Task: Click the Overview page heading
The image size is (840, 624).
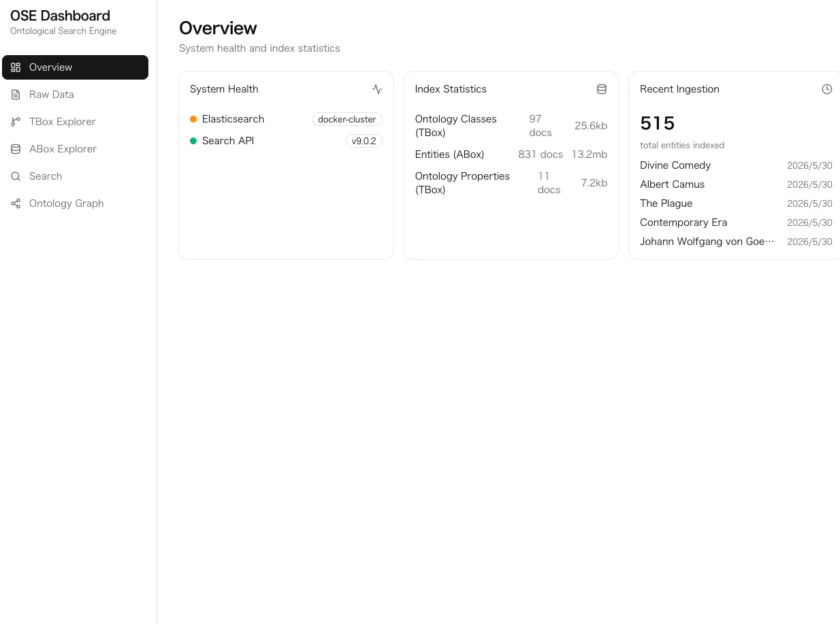Action: (x=218, y=28)
